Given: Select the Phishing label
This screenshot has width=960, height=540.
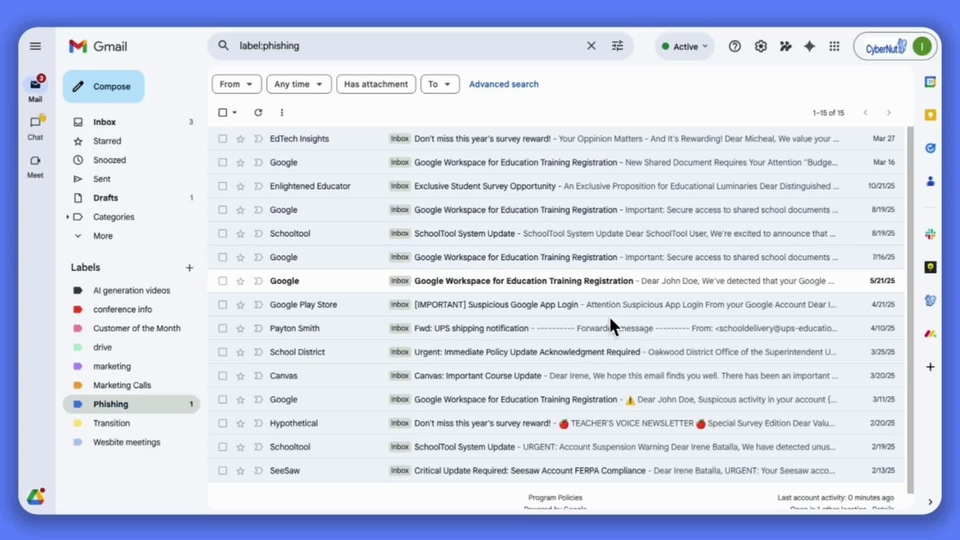Looking at the screenshot, I should [x=132, y=404].
